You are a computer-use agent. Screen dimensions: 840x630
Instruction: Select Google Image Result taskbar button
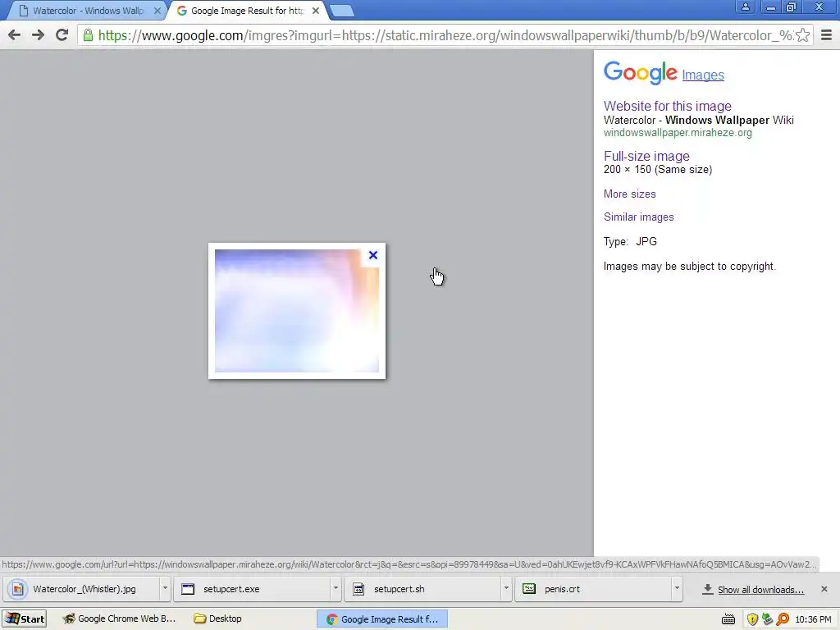pyautogui.click(x=382, y=619)
